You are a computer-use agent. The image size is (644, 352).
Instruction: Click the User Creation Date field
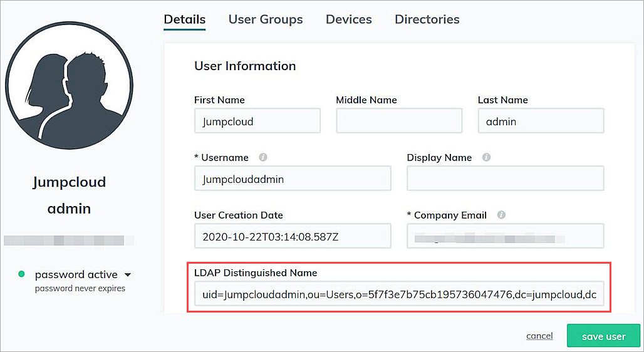pyautogui.click(x=293, y=236)
